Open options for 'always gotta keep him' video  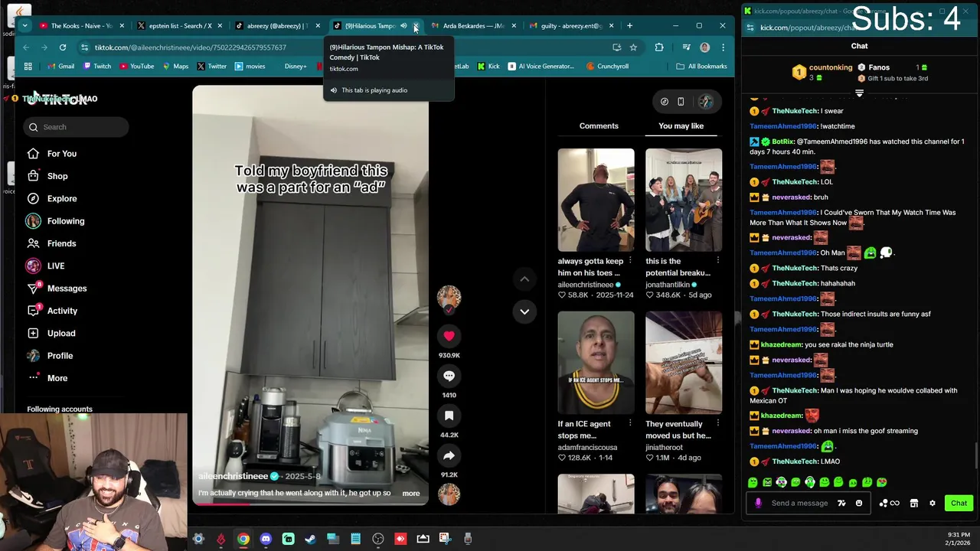[x=630, y=261]
